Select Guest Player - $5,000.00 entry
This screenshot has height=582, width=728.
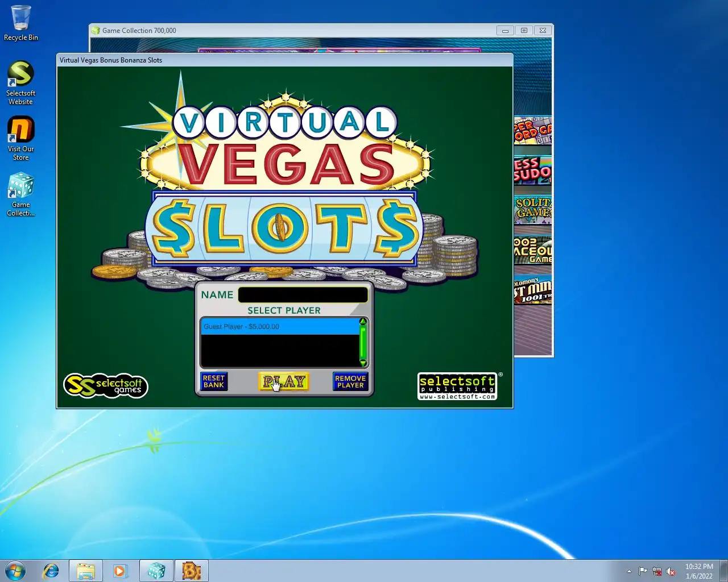(280, 327)
